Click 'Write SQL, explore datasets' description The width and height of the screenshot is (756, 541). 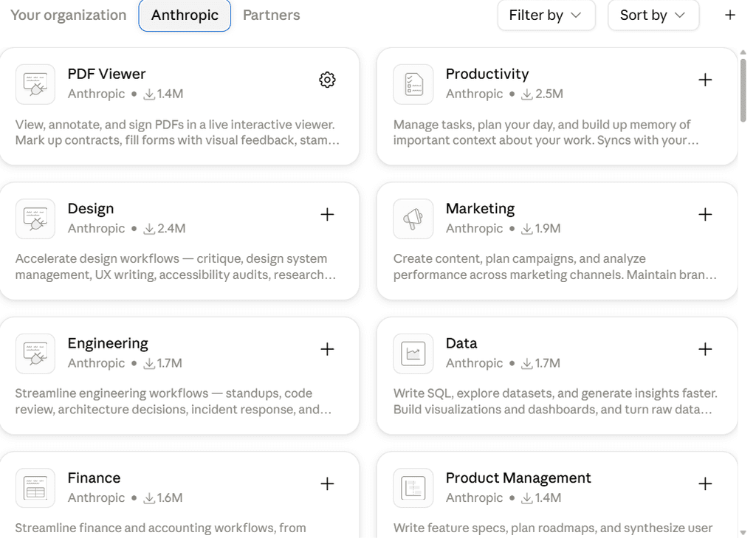[x=555, y=402]
